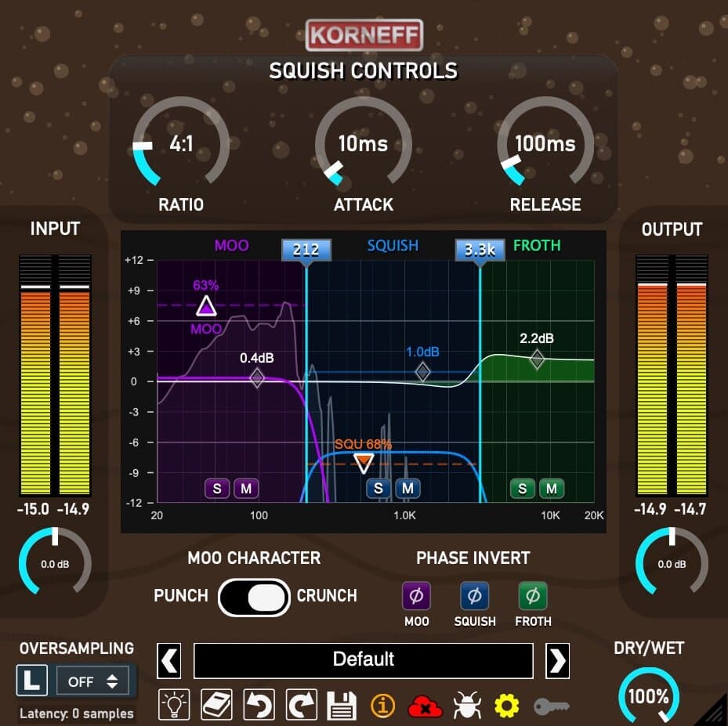
Task: Open the Default preset selector
Action: [363, 660]
